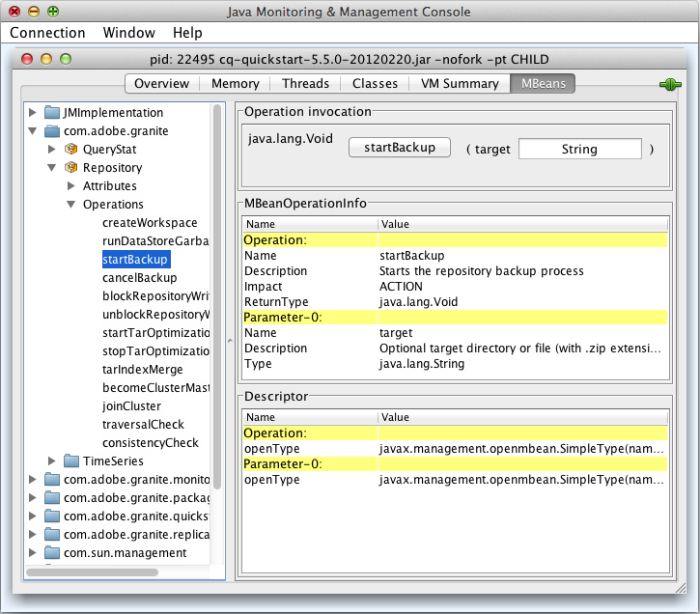Expand the TimeSeries node
This screenshot has width=700, height=614.
[x=52, y=460]
